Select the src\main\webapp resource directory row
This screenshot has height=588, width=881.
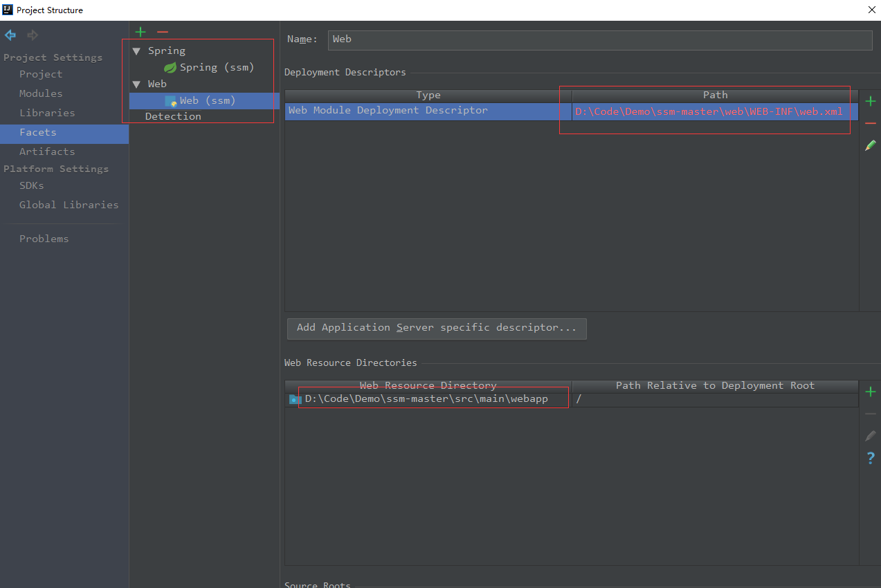tap(572, 400)
